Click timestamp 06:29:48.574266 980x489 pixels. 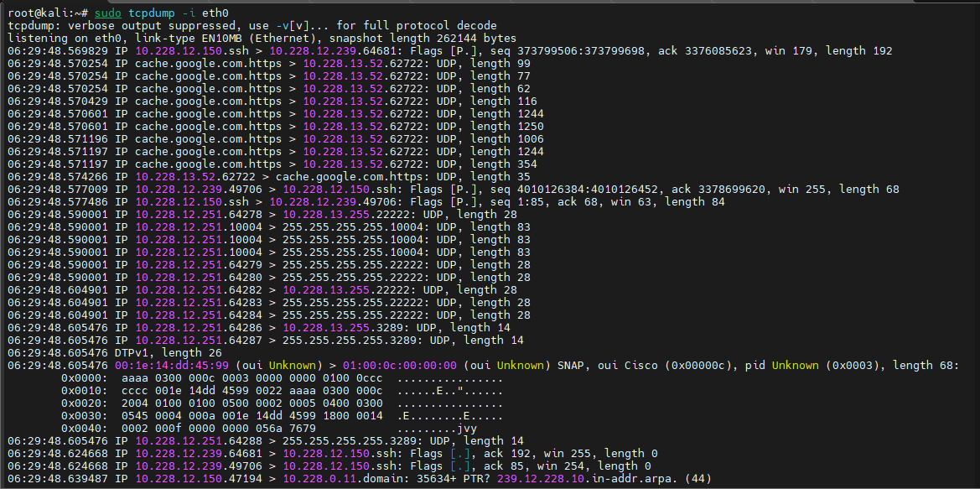pos(58,176)
